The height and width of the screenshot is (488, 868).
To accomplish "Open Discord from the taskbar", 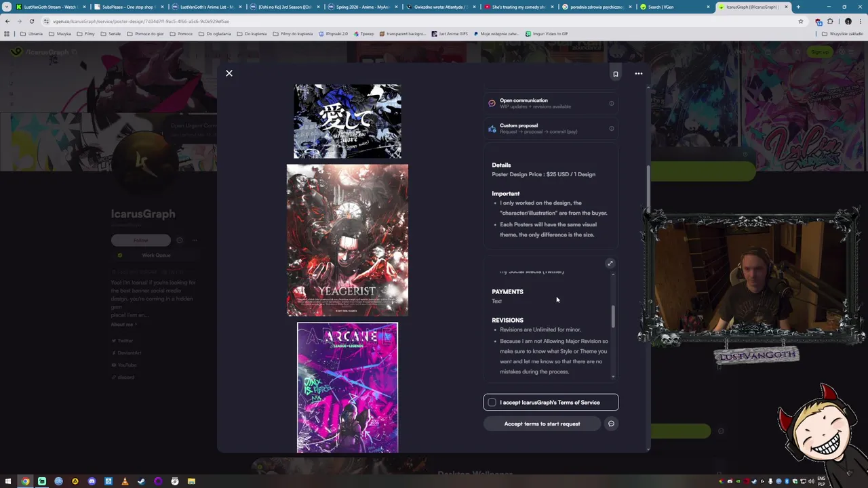I will (x=92, y=481).
